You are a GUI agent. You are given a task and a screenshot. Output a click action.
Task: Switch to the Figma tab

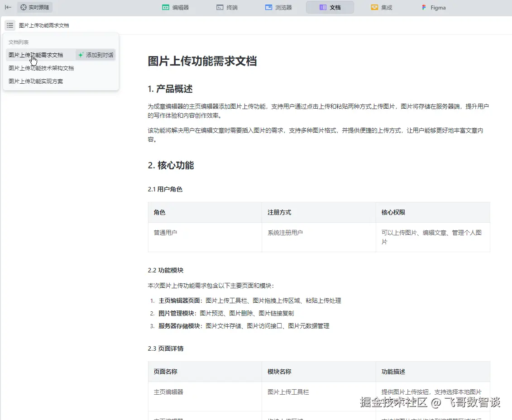tap(433, 7)
